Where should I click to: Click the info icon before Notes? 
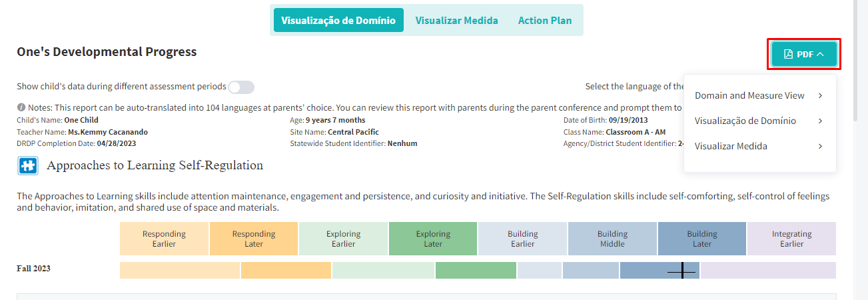[x=21, y=107]
